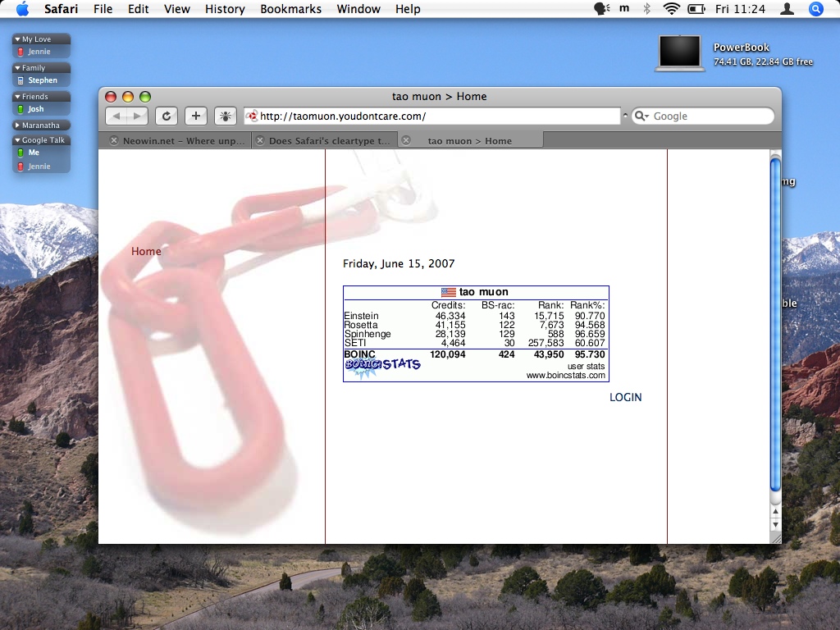The image size is (840, 630).
Task: Reload the current page
Action: pyautogui.click(x=167, y=116)
